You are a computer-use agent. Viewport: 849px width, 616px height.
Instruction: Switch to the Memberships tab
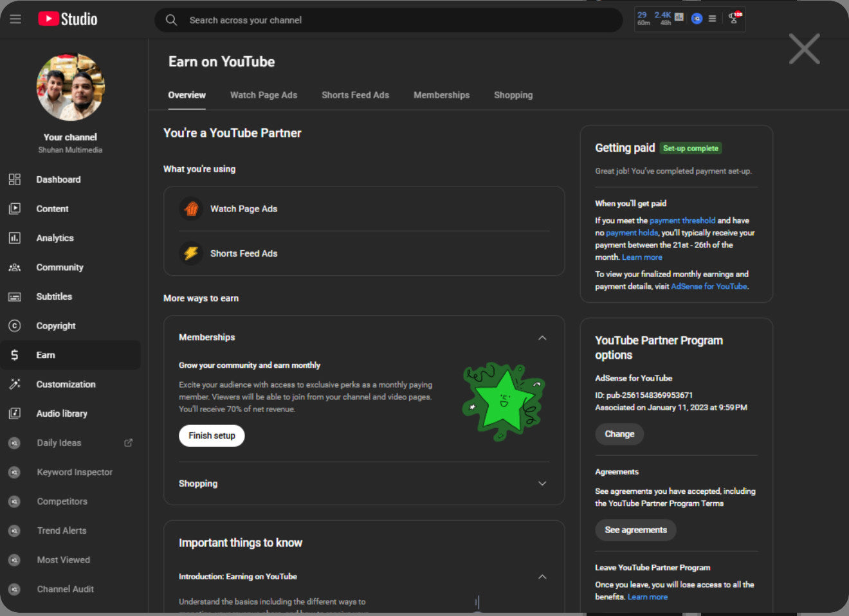(x=441, y=95)
